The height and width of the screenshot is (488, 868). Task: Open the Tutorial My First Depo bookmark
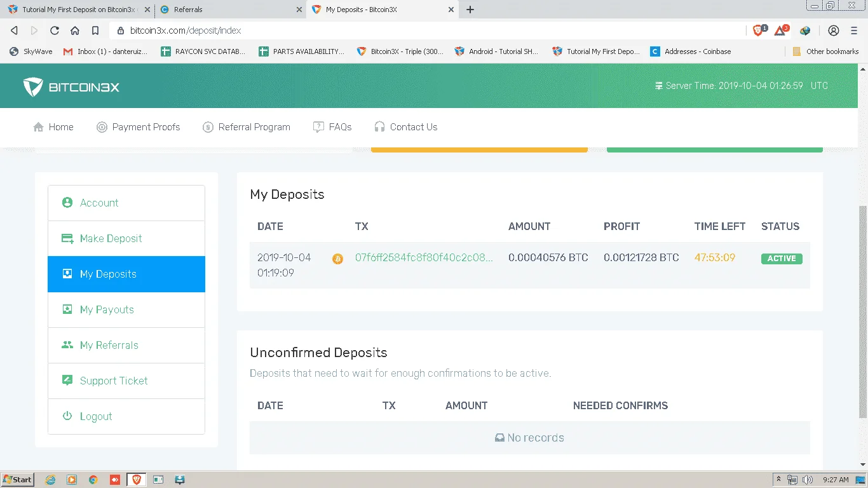tap(596, 51)
